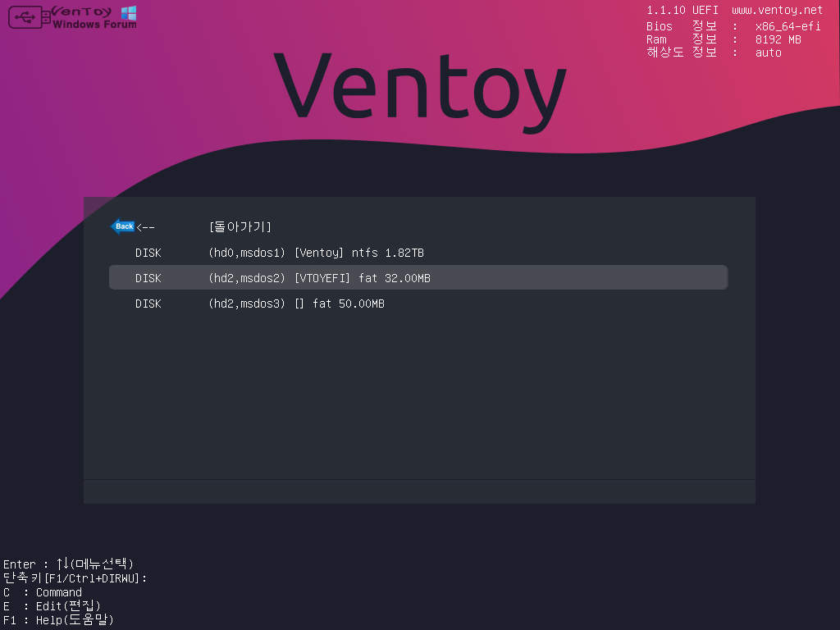Click the Ventoy USB logo icon

(x=29, y=17)
